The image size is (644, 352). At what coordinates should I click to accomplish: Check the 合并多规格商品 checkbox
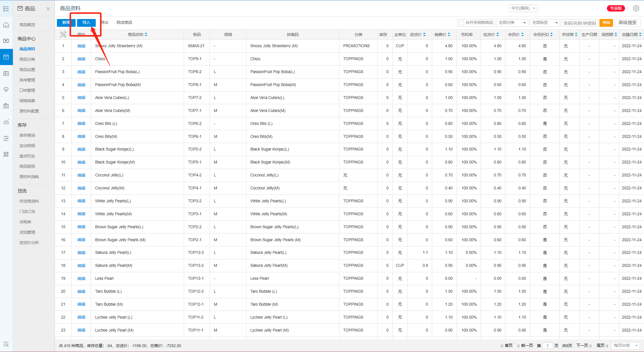click(x=462, y=23)
